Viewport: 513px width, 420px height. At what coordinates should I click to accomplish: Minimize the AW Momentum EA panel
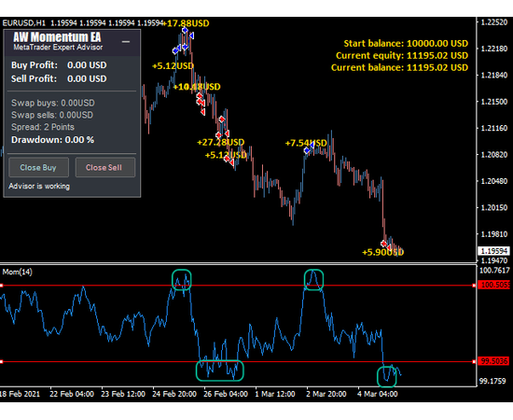click(x=126, y=42)
